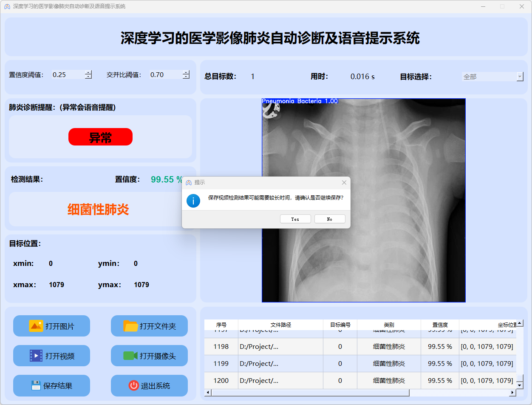Open the 目标选择 dropdown list
The image size is (532, 405).
[520, 77]
